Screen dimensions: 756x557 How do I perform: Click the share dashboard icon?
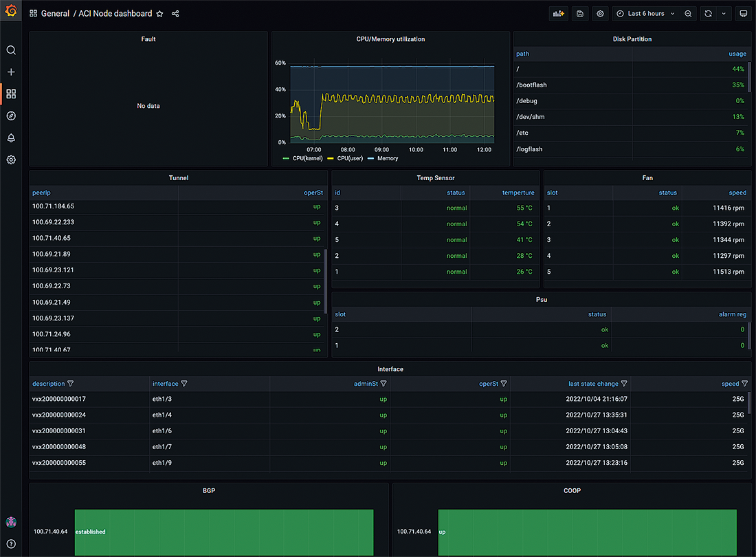(175, 14)
